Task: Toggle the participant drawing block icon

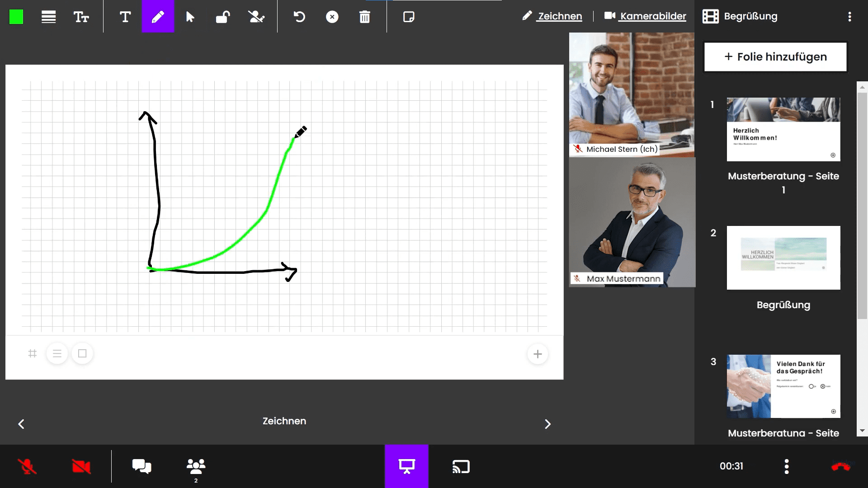Action: click(x=256, y=17)
